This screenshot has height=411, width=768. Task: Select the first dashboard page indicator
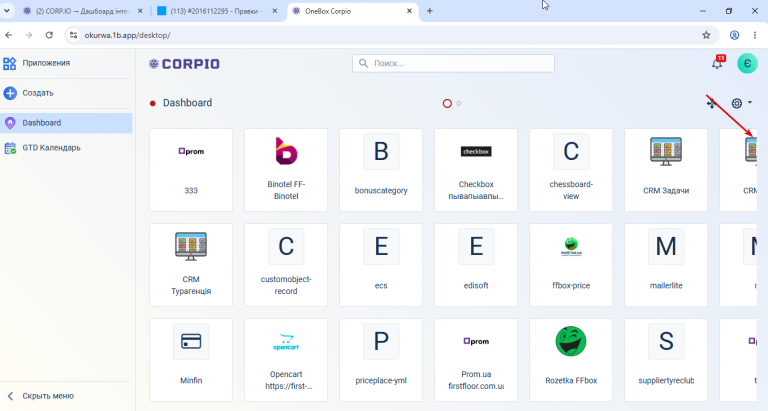click(447, 103)
